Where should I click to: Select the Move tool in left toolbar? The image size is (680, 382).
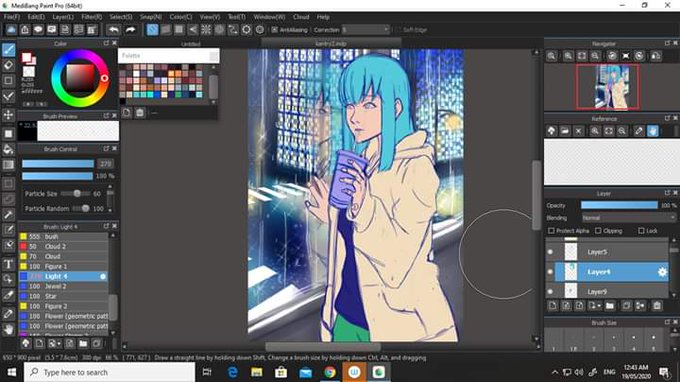(8, 115)
